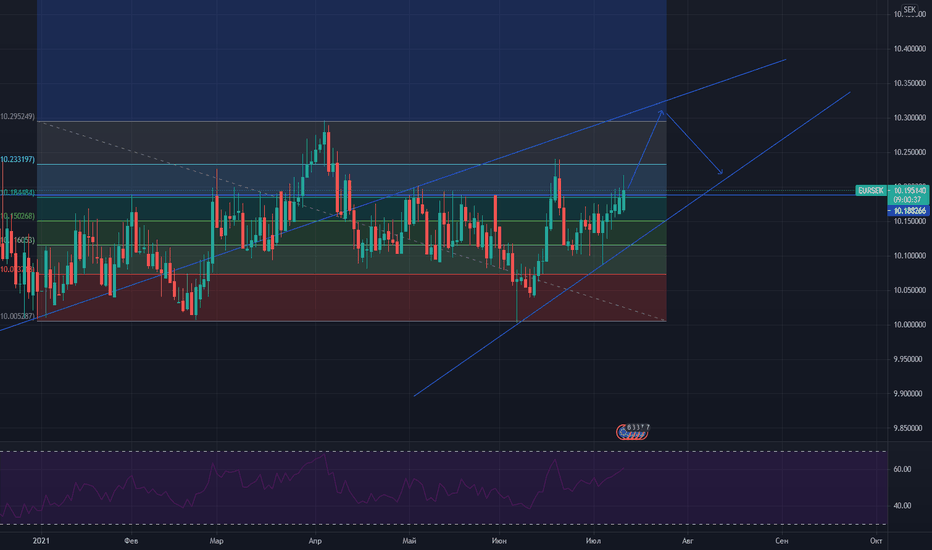932x550 pixels.
Task: Select the 10.188266 blue price label
Action: [909, 211]
